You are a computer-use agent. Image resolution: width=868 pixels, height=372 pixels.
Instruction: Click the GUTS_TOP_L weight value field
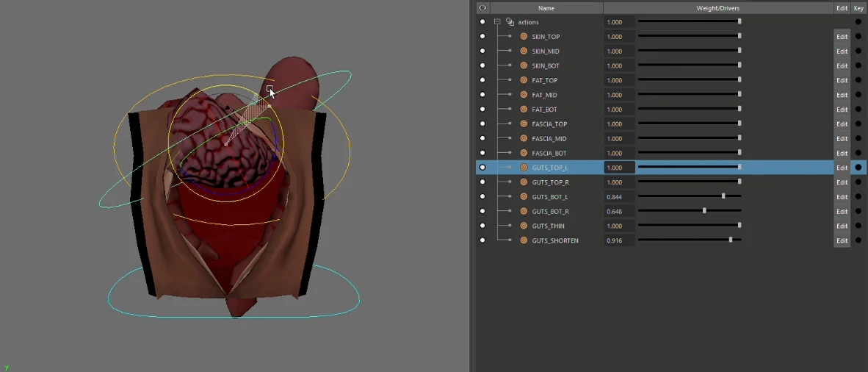pos(620,168)
